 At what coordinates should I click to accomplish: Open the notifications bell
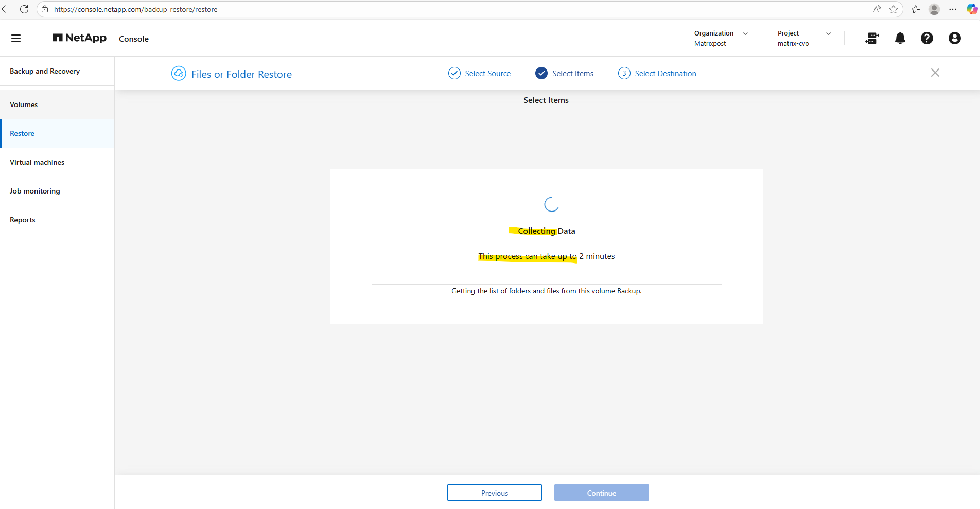900,38
